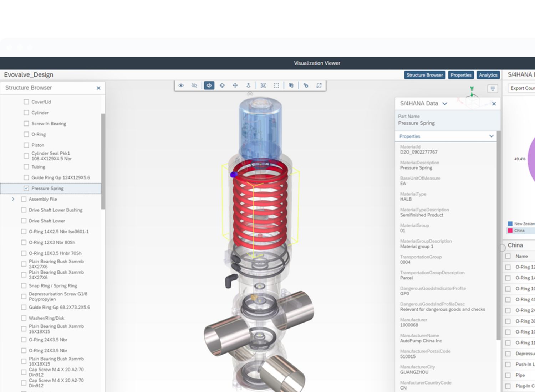Select the Rectangular selection tool
This screenshot has width=535, height=392.
(276, 86)
